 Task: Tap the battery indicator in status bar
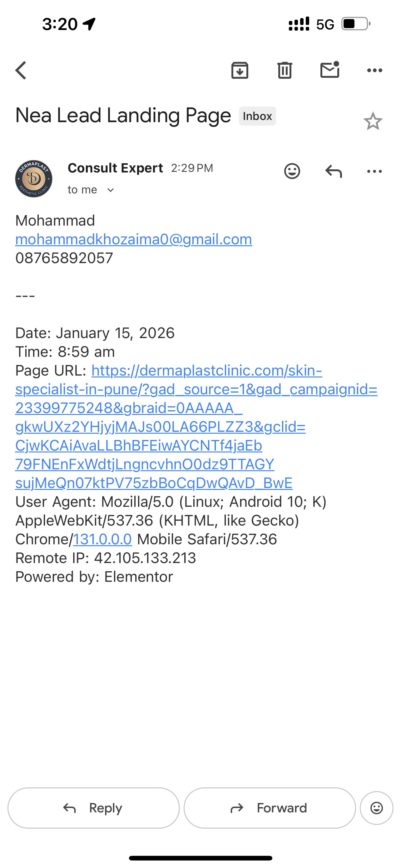click(x=355, y=24)
